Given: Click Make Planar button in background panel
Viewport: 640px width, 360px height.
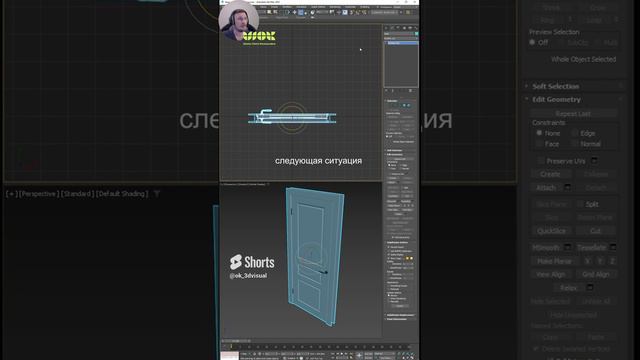Looking at the screenshot, I should (x=554, y=261).
